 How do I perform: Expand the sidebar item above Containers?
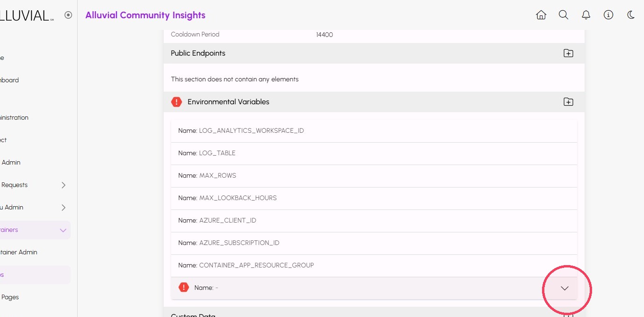(x=64, y=208)
